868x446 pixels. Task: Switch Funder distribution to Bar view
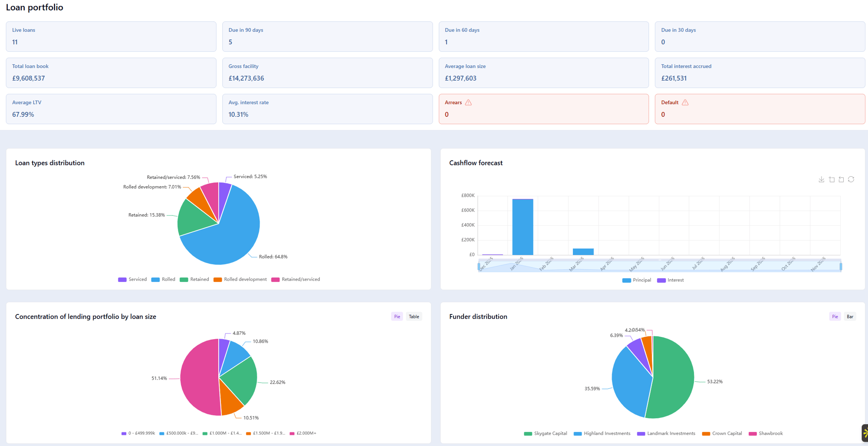click(850, 316)
